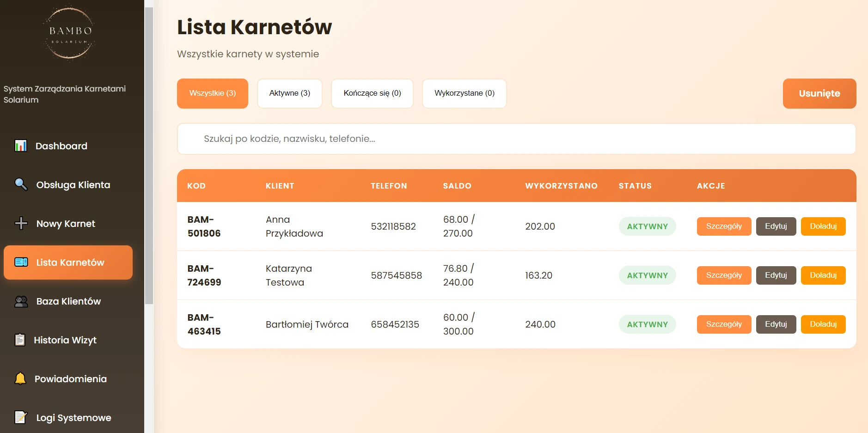Click the Wszystkie (3) active filter
Viewport: 868px width, 433px height.
coord(212,93)
